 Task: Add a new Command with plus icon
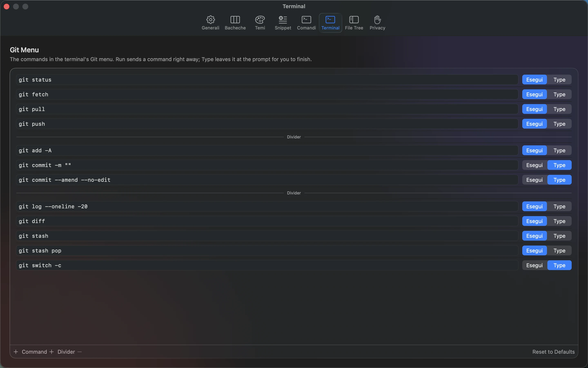pos(30,352)
